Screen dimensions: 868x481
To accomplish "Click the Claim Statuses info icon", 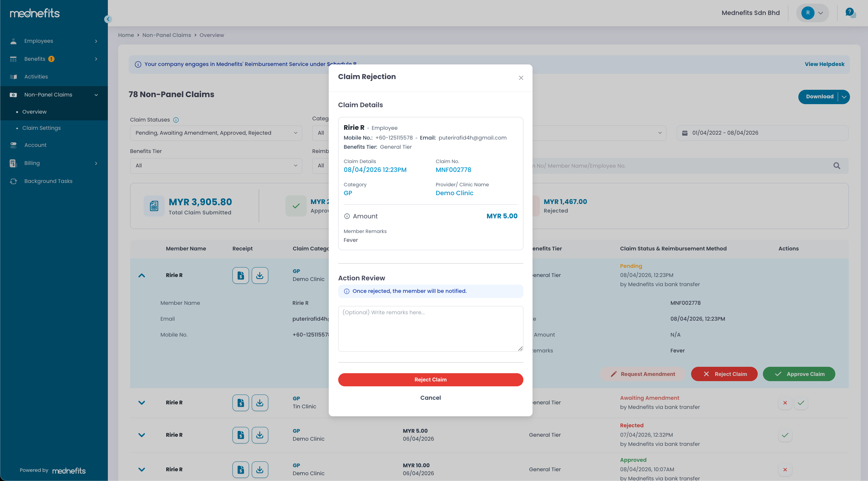I will point(176,120).
